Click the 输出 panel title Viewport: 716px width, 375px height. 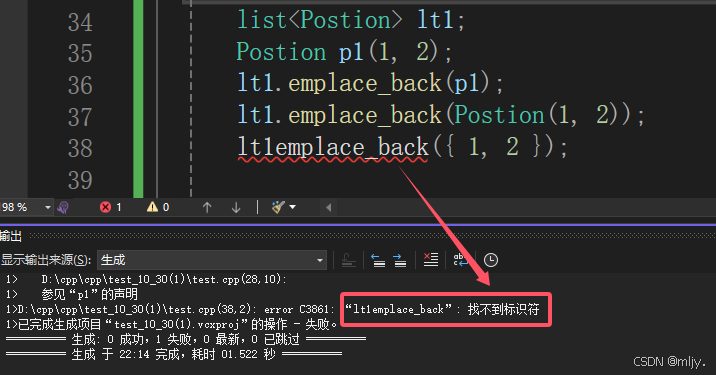pos(11,236)
